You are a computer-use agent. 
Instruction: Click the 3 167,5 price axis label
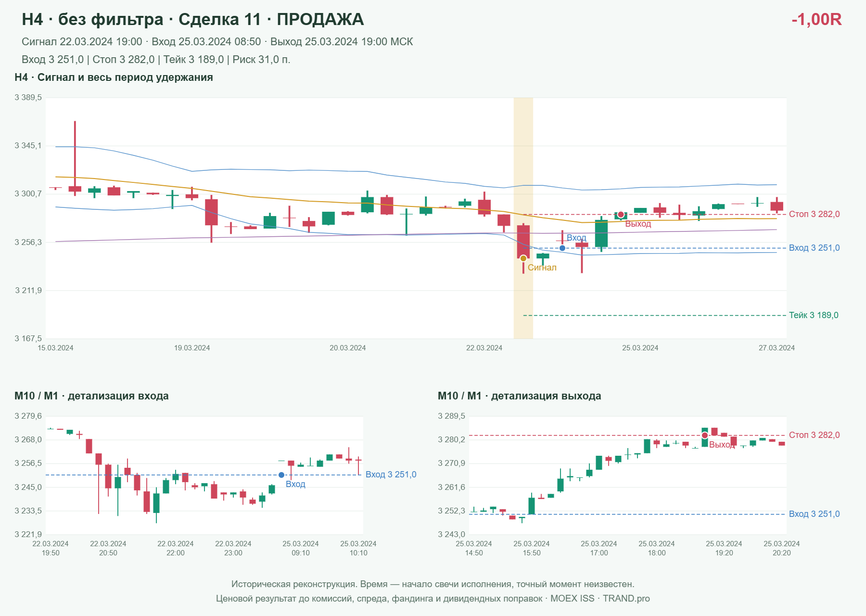click(28, 338)
